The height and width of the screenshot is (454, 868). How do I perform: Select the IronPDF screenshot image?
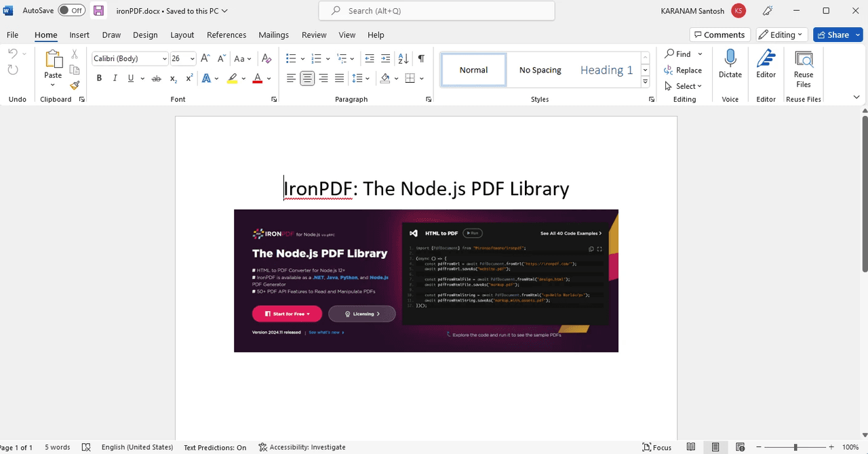point(426,281)
